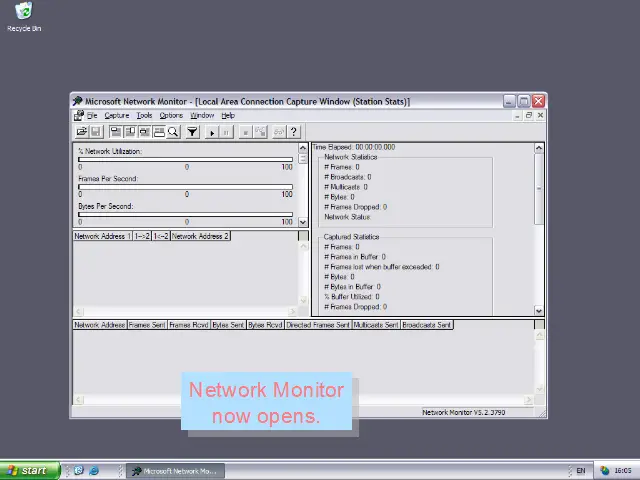The height and width of the screenshot is (480, 640).
Task: Click '# Multicasts: 0' statistic
Action: coord(346,187)
